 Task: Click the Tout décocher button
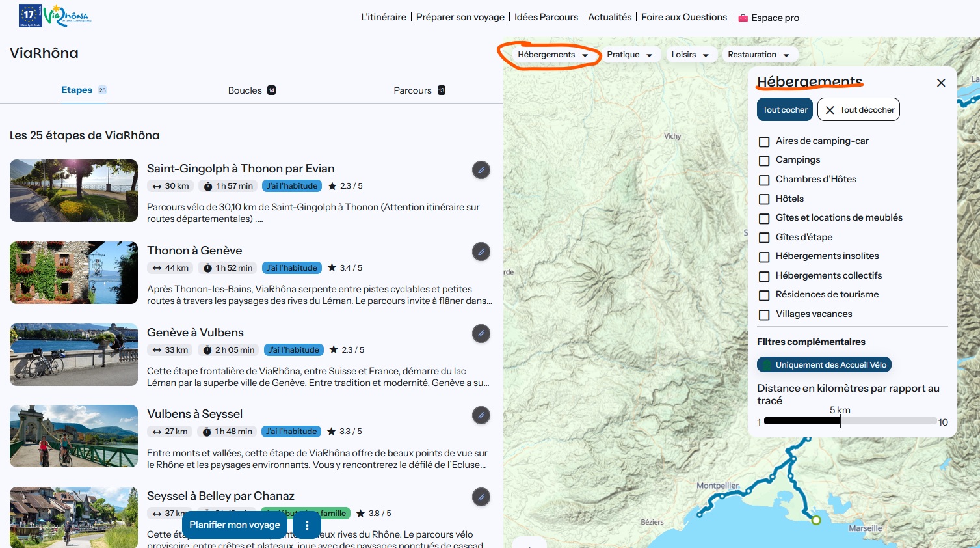pos(858,110)
